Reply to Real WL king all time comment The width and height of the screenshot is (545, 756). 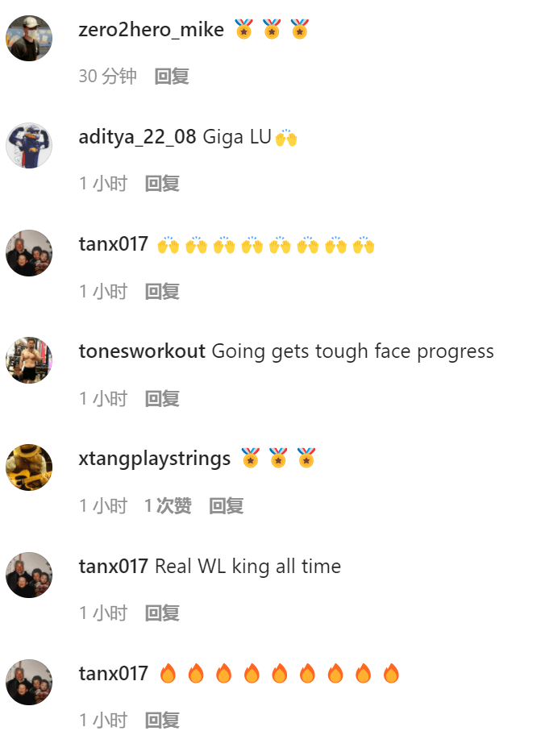point(162,613)
